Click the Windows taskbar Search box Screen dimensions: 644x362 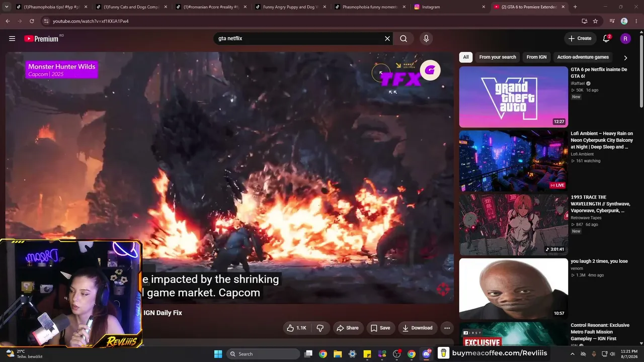263,354
